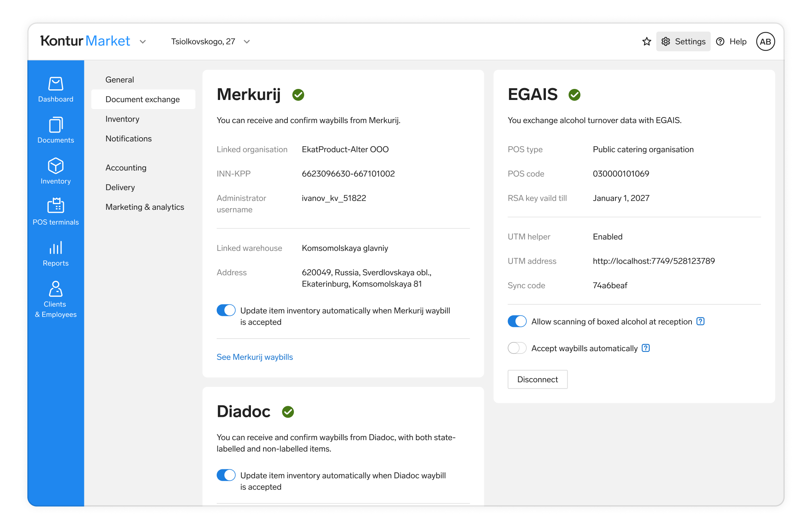Image resolution: width=812 pixels, height=529 pixels.
Task: Open the AB account avatar
Action: click(765, 41)
